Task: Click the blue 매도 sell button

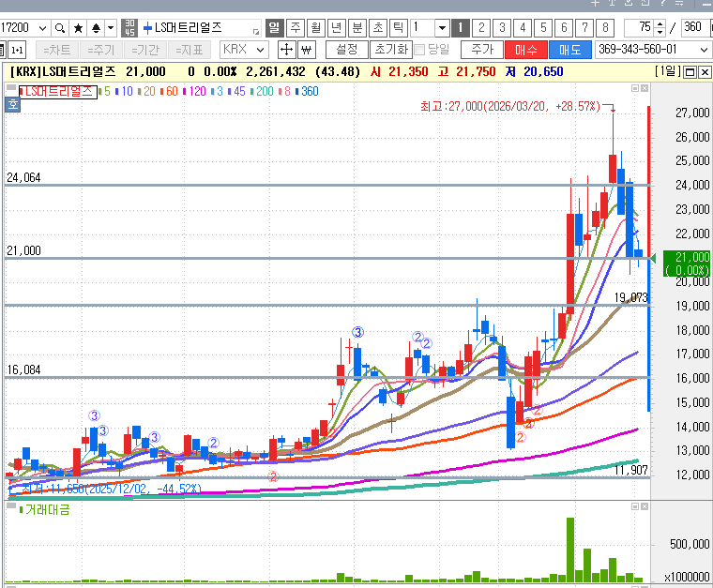Action: click(x=570, y=50)
